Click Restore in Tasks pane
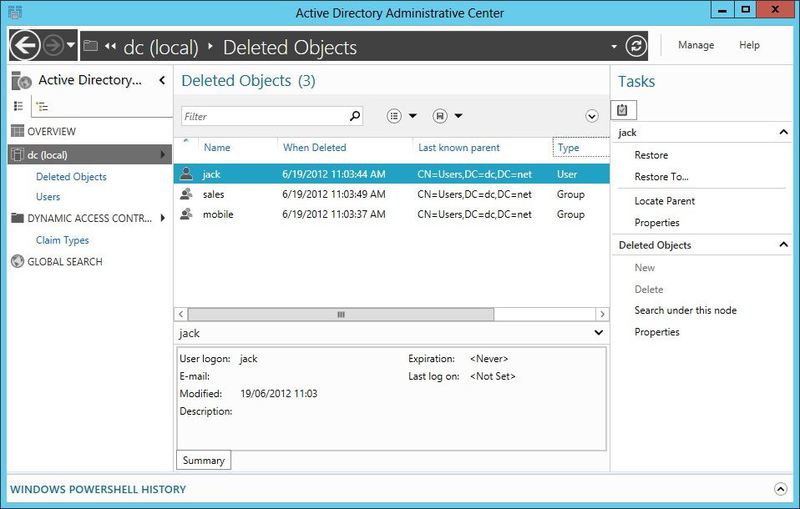Viewport: 800px width, 509px height. (x=651, y=155)
